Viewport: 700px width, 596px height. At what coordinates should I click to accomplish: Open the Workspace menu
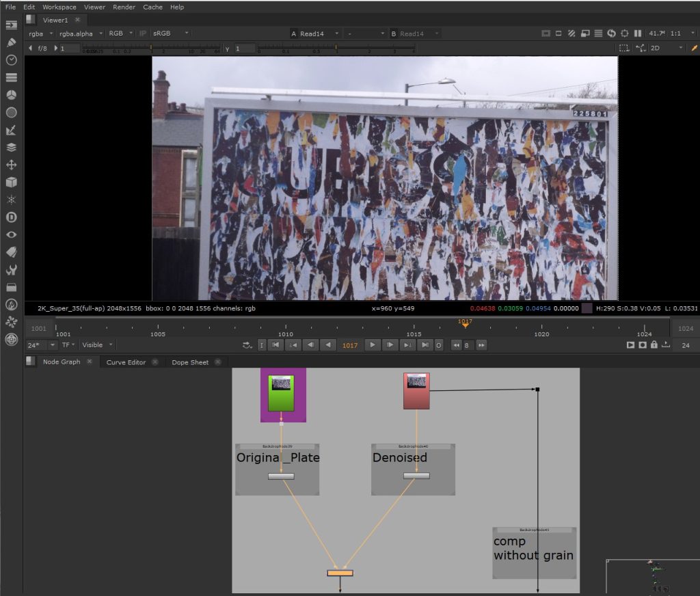coord(59,7)
